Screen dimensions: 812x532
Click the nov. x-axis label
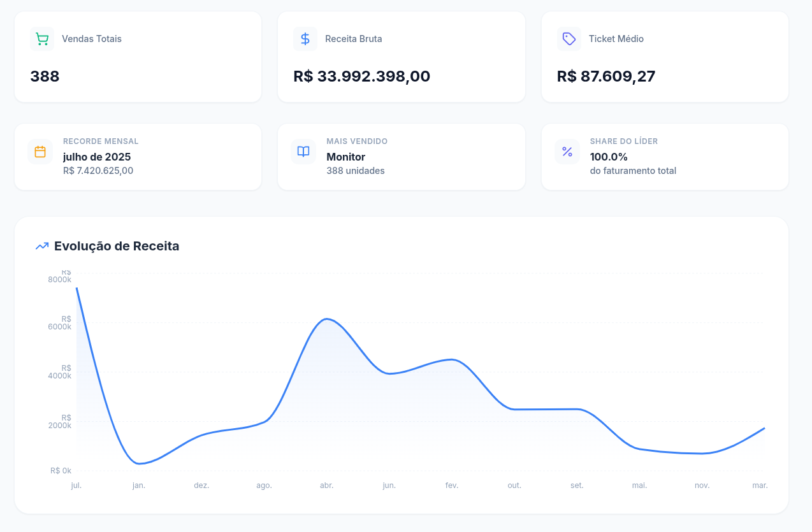(702, 485)
